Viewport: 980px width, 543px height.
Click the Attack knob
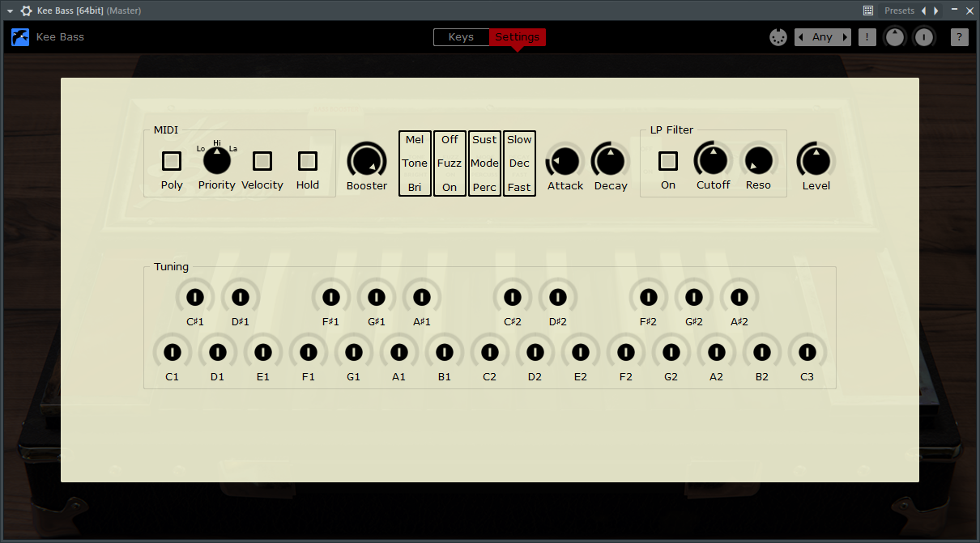[x=565, y=161]
